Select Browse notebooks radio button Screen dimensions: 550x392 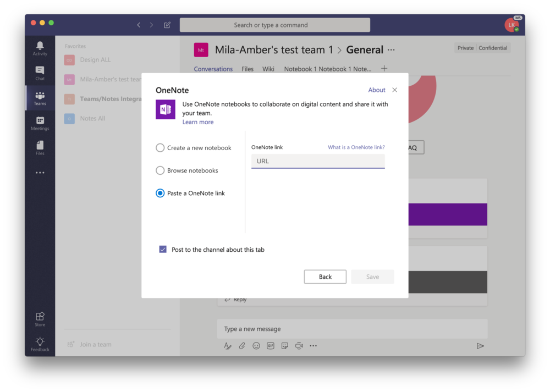pyautogui.click(x=160, y=170)
